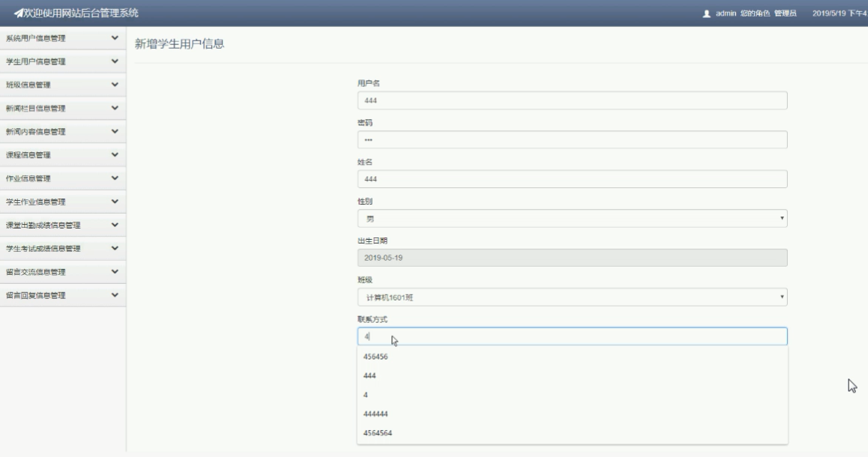Open 系统用户信息管理 menu
868x457 pixels.
pyautogui.click(x=62, y=38)
